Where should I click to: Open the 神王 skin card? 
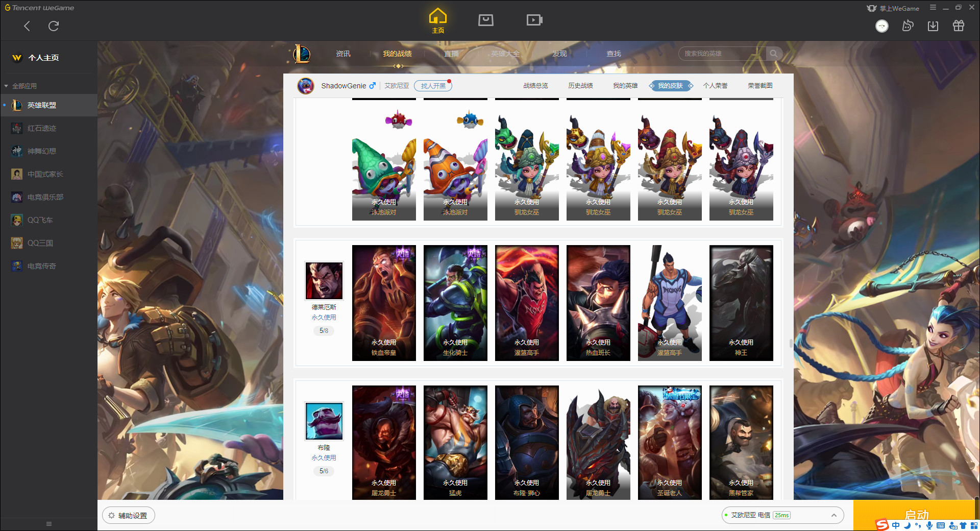[x=741, y=303]
